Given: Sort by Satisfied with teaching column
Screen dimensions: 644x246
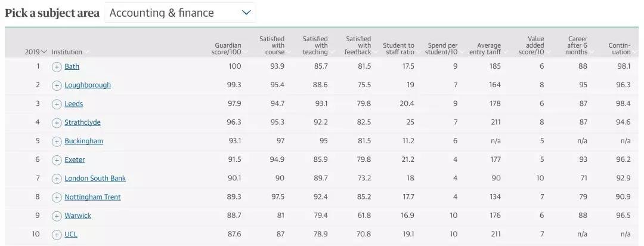Looking at the screenshot, I should pyautogui.click(x=315, y=45).
